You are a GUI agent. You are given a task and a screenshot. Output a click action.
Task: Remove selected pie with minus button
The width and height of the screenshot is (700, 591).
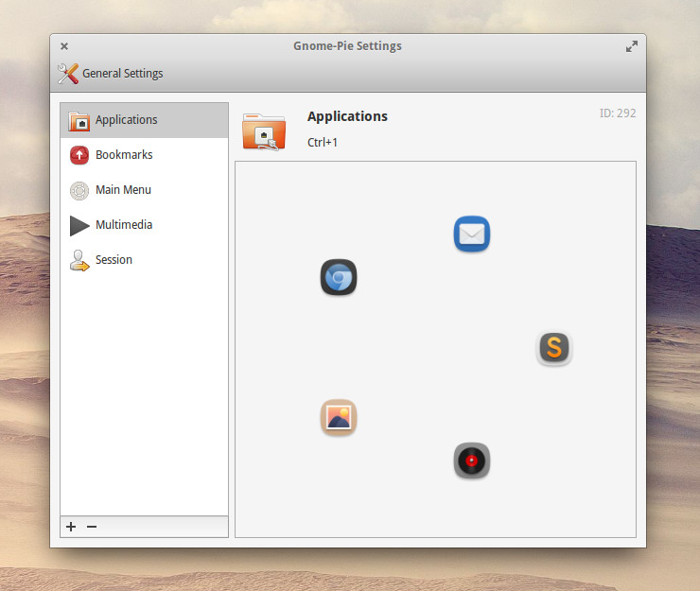tap(92, 527)
